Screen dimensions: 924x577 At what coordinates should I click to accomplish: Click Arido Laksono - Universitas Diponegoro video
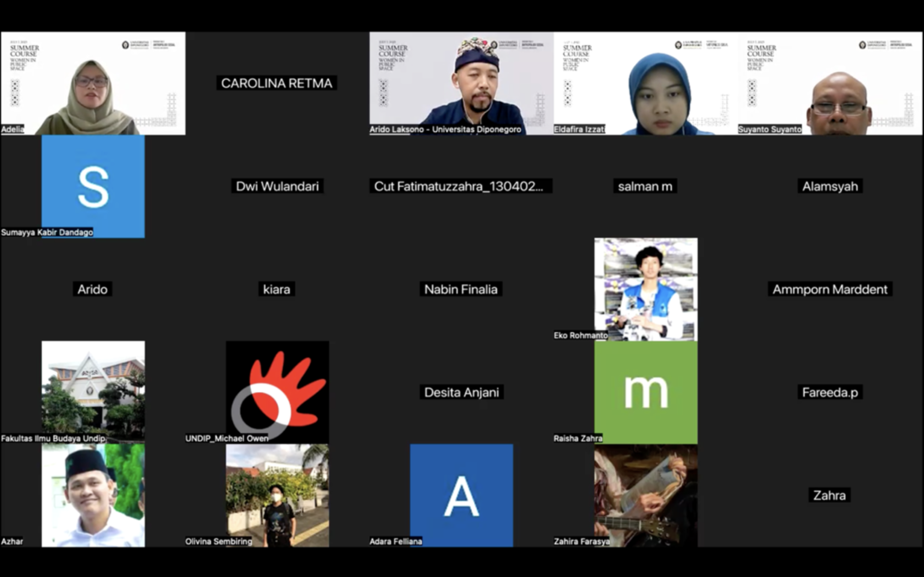461,83
